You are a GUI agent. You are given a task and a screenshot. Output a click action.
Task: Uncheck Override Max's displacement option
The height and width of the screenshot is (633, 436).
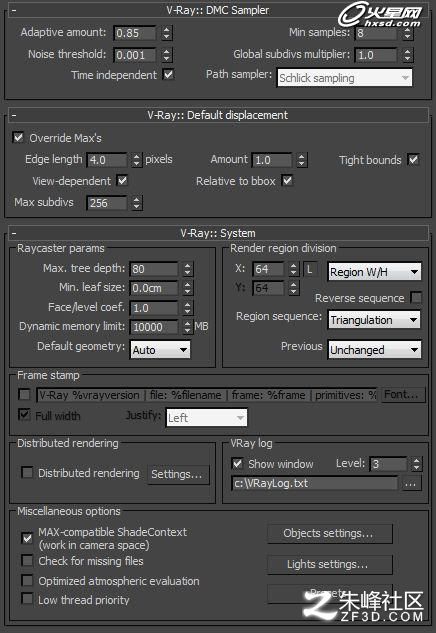click(18, 138)
